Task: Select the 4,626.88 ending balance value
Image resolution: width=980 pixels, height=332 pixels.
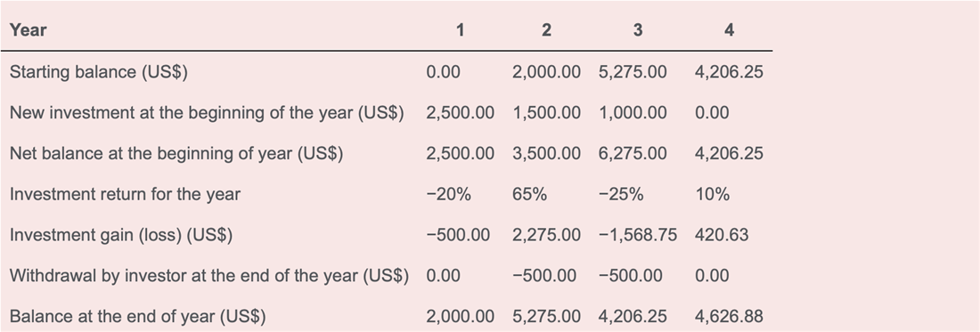Action: click(x=729, y=316)
